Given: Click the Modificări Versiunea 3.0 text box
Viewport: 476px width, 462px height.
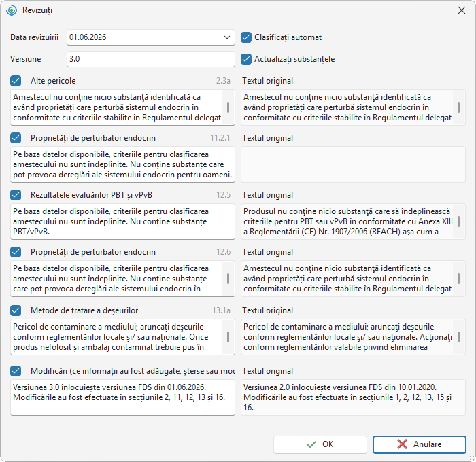Looking at the screenshot, I should 122,397.
